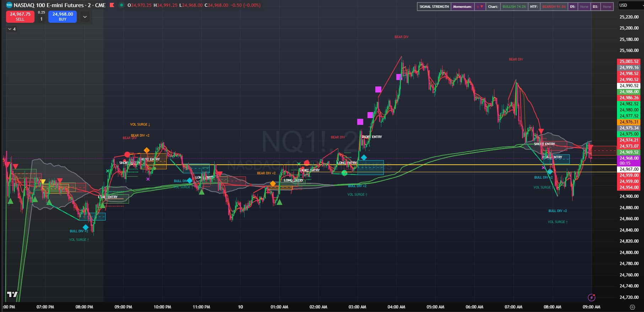Click the order quantity field showing 1
The image size is (644, 312).
click(x=41, y=19)
